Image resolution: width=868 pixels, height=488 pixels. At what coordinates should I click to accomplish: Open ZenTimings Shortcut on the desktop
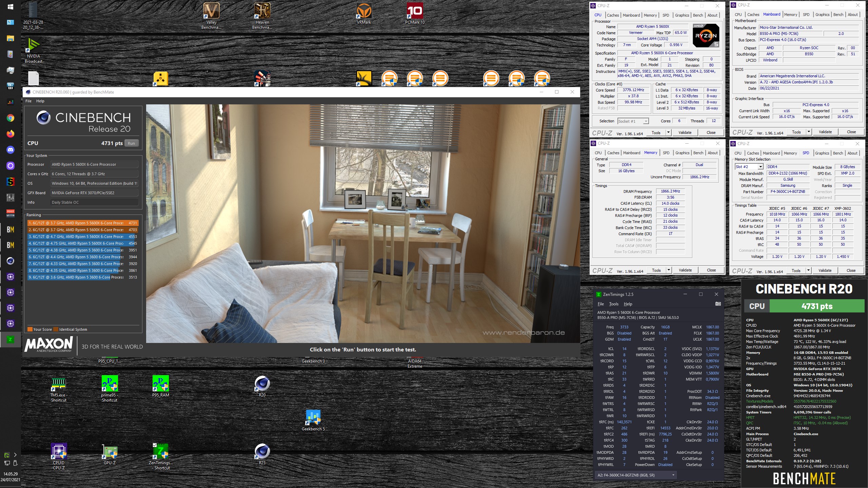pos(160,456)
